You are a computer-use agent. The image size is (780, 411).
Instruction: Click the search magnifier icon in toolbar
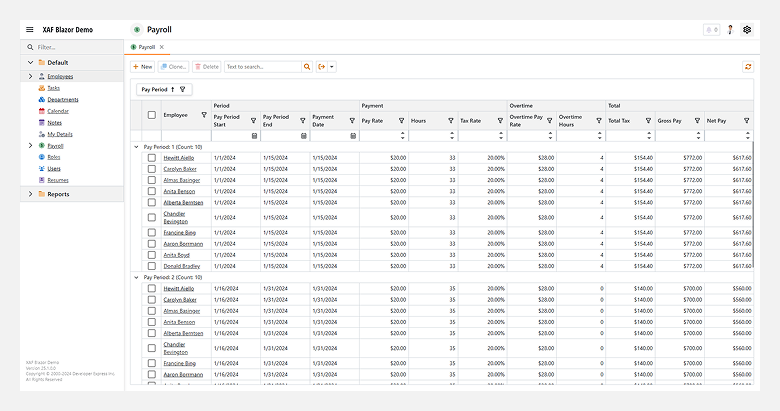[x=308, y=67]
